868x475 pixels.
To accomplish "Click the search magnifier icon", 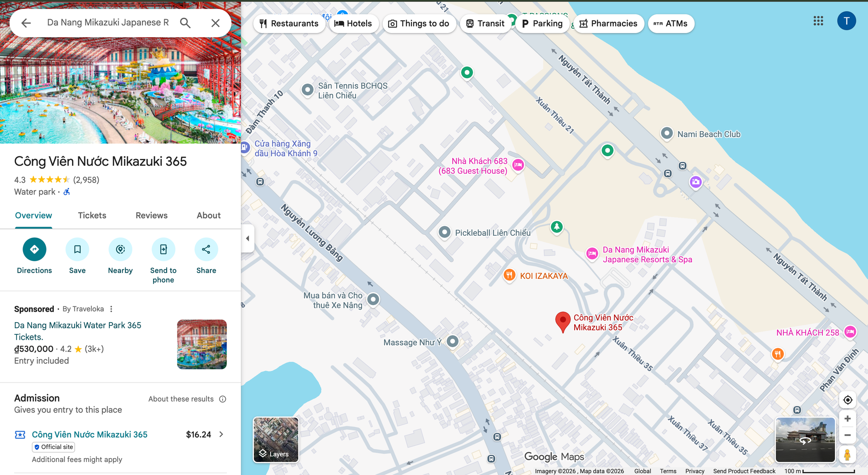I will click(x=185, y=23).
